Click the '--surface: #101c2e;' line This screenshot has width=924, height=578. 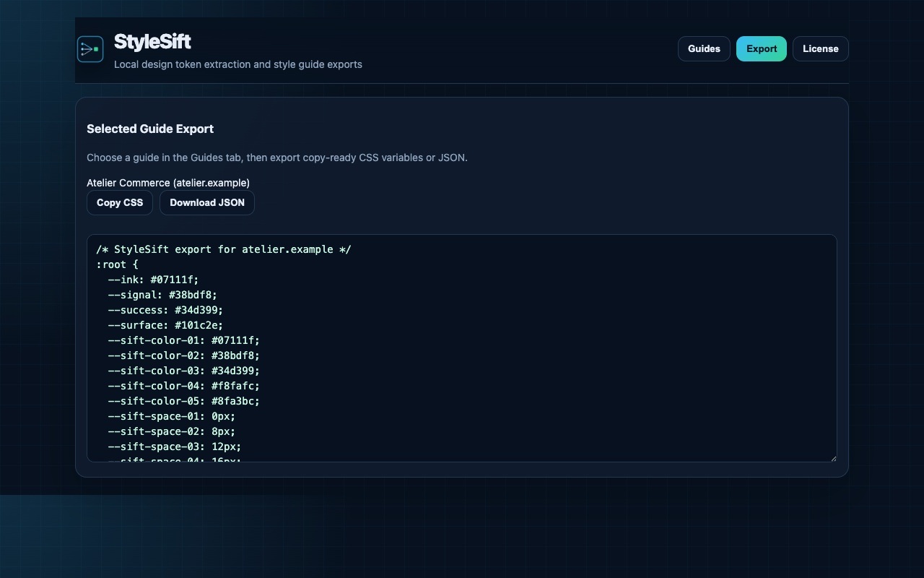click(165, 325)
